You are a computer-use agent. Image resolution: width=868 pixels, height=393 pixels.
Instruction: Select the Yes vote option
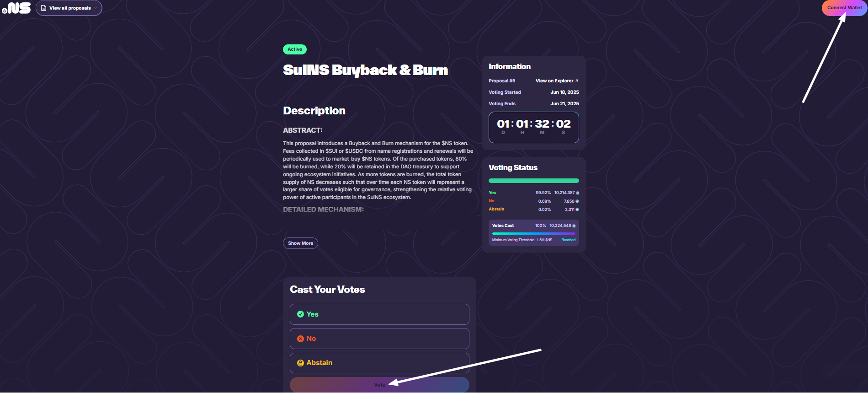[379, 314]
